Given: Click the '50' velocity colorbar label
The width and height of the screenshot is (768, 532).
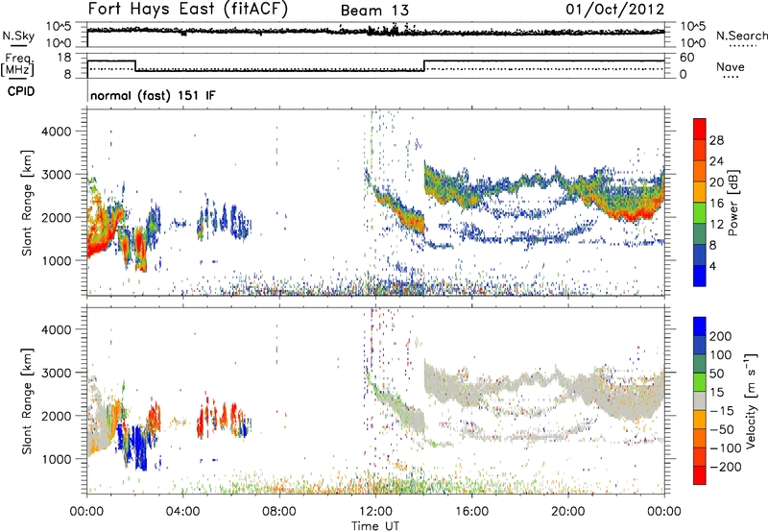Looking at the screenshot, I should (x=716, y=374).
